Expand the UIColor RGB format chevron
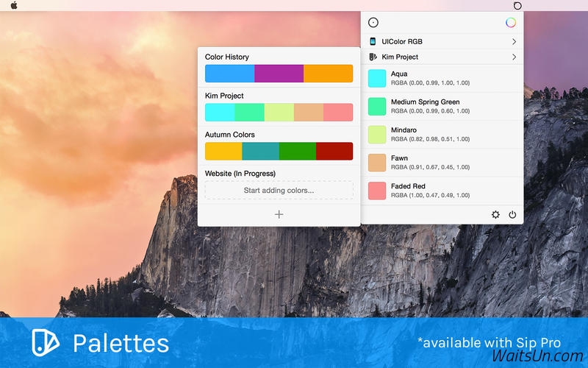This screenshot has width=588, height=368. [514, 41]
